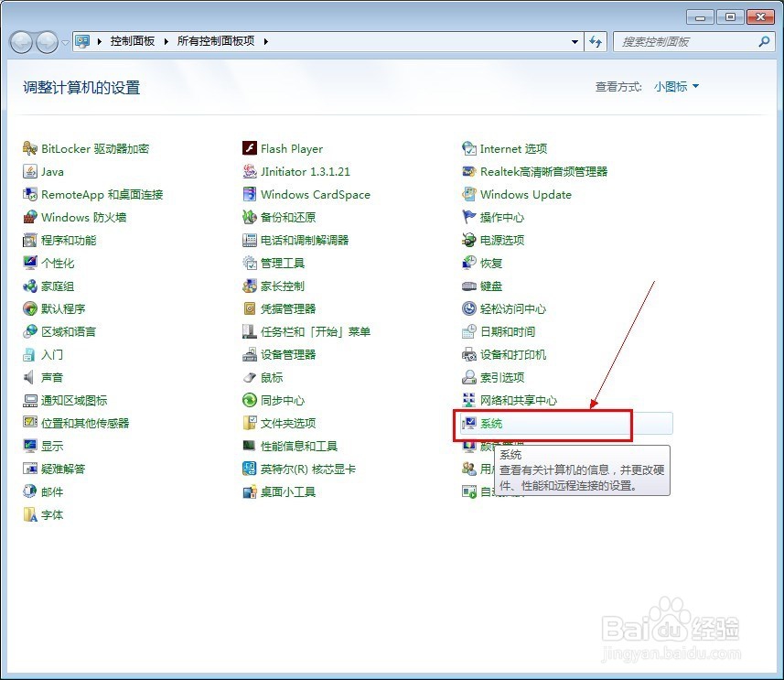Viewport: 784px width, 680px height.
Task: Expand arrow after 控制面板 breadcrumb
Action: click(x=166, y=41)
